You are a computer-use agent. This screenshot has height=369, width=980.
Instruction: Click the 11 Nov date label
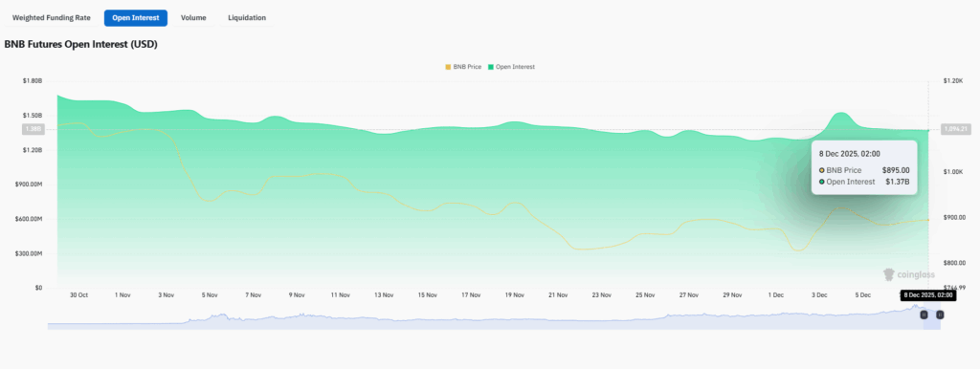pos(340,294)
